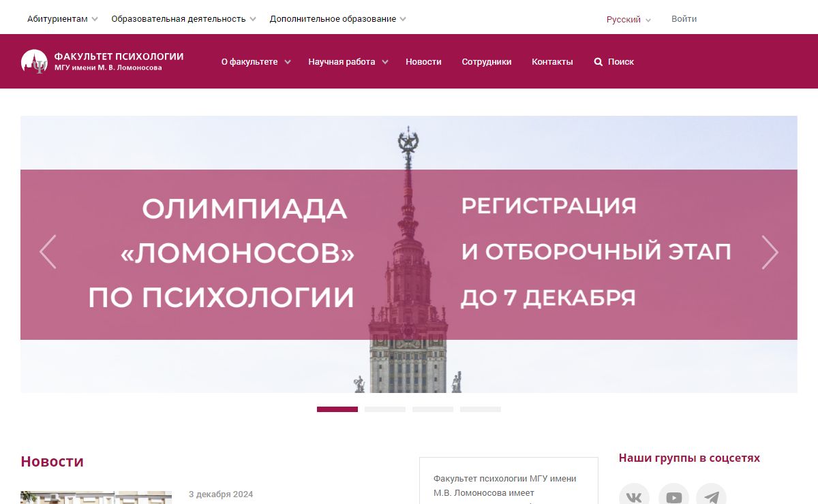Open the Русский language selector
Screen dimensions: 818x504
[x=628, y=20]
